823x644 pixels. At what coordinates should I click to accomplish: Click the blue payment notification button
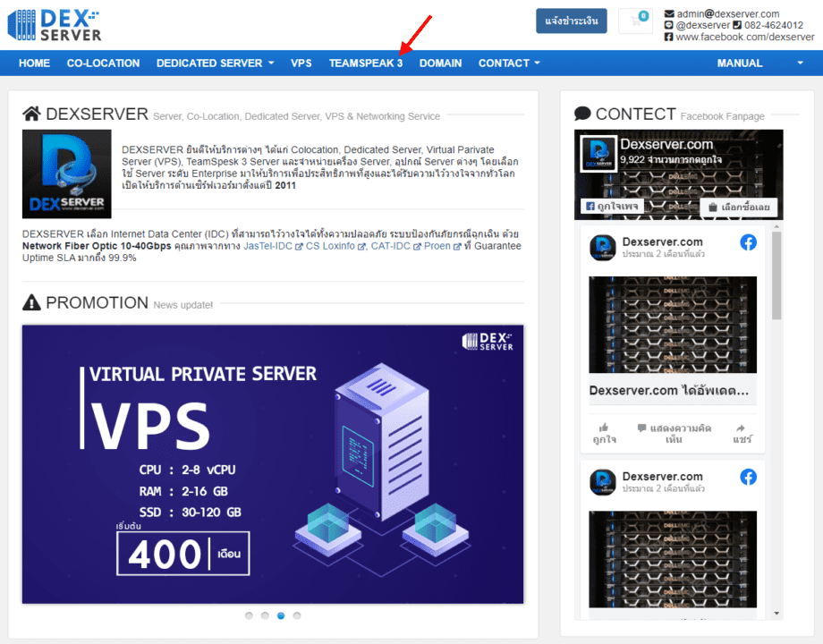571,21
